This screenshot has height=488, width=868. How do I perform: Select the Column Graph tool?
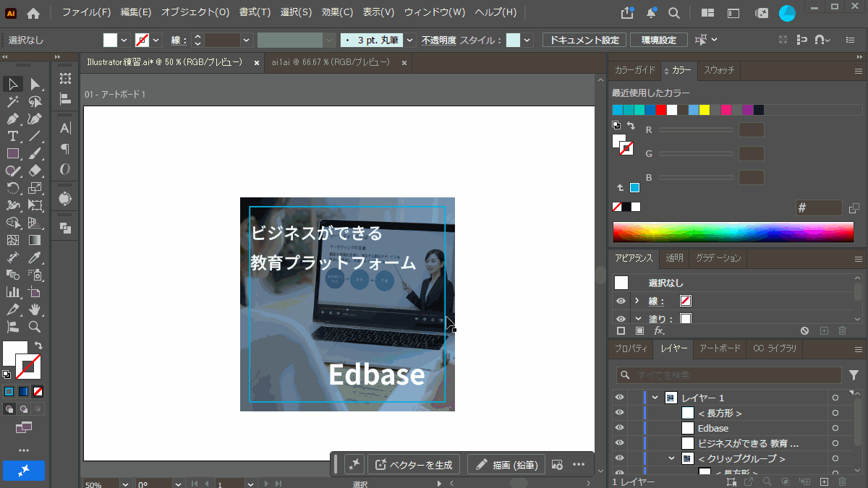(x=13, y=292)
